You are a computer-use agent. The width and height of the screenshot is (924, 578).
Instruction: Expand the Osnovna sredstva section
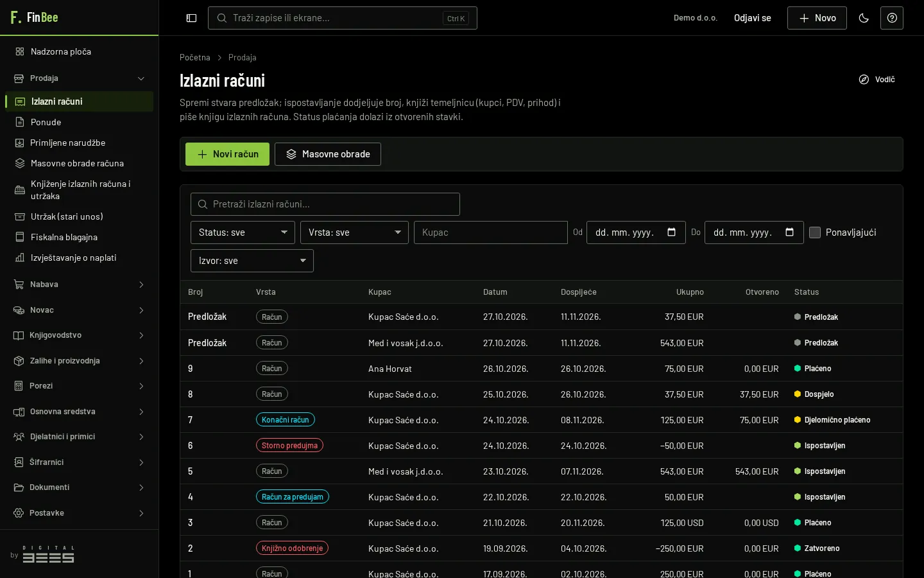(x=79, y=412)
